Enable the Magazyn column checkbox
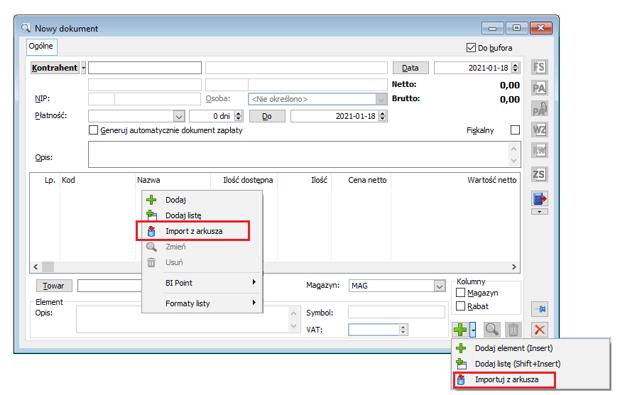Screen dimensions: 620x395 coord(460,293)
